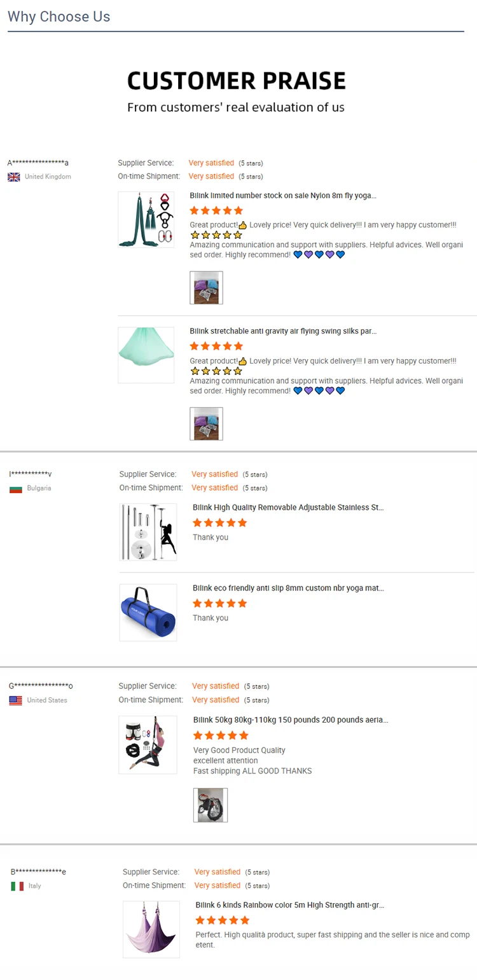Image resolution: width=477 pixels, height=980 pixels.
Task: Click the Italy flag icon
Action: (x=17, y=886)
